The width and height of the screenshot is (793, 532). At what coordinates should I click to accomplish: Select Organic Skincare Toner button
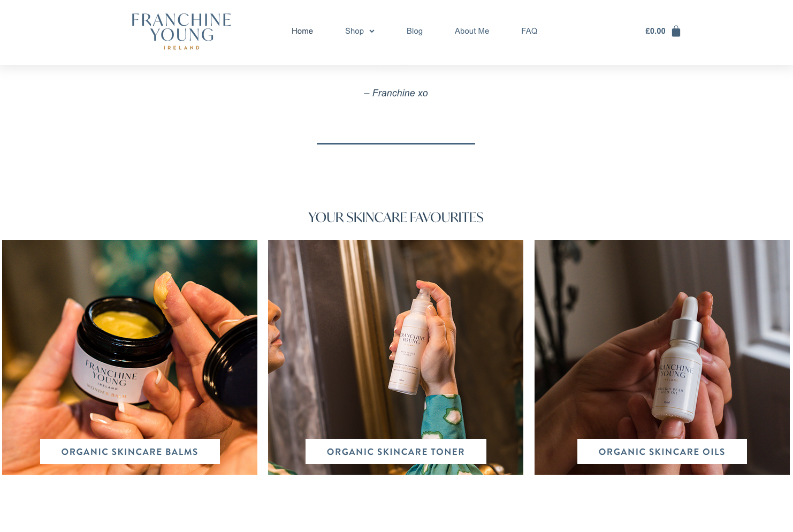tap(396, 452)
